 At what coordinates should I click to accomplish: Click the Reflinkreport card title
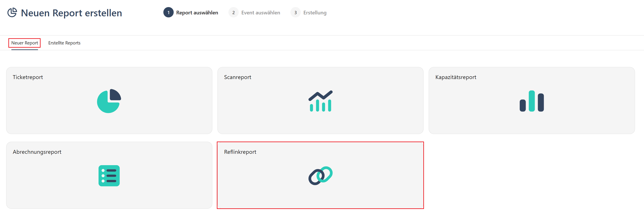click(240, 152)
